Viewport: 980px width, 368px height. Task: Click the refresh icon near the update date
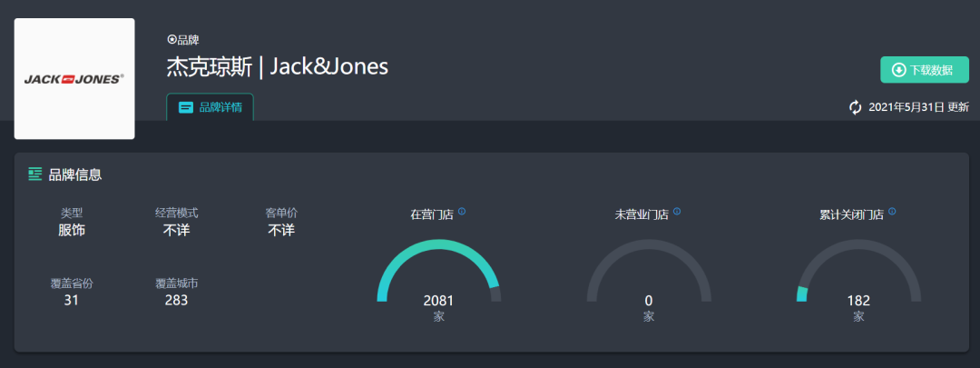[x=855, y=107]
